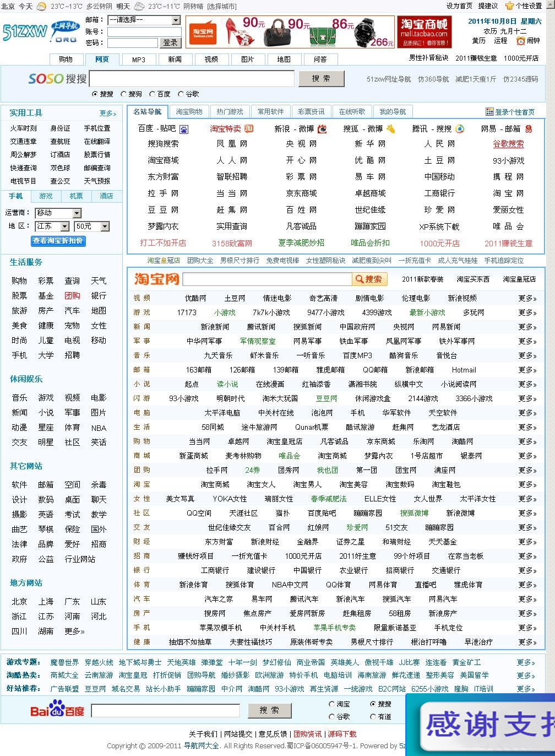Open the 50元 amount dropdown
This screenshot has width=555, height=756.
pyautogui.click(x=92, y=226)
